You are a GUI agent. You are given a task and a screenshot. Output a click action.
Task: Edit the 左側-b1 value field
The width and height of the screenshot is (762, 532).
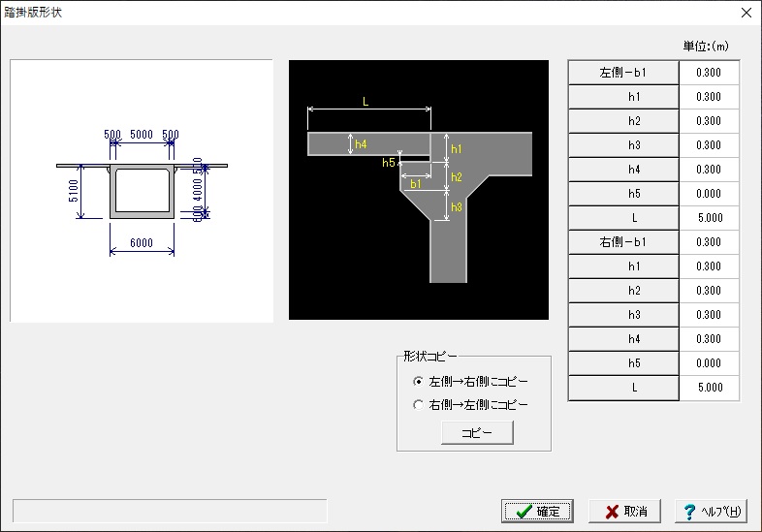click(x=709, y=73)
